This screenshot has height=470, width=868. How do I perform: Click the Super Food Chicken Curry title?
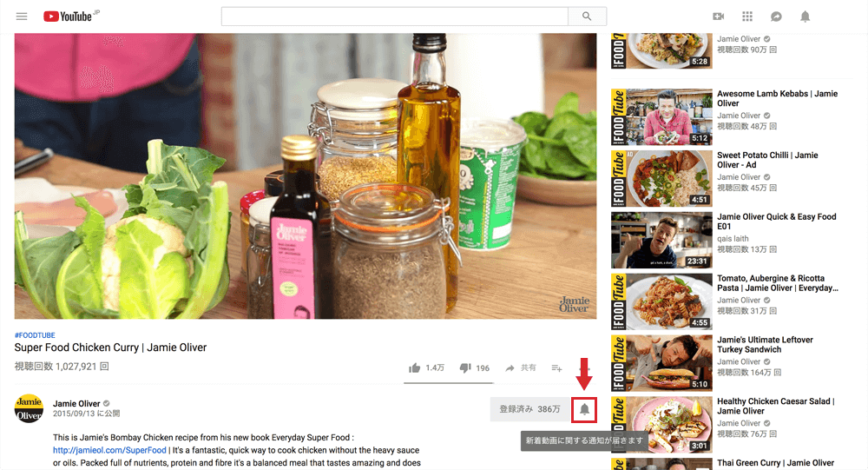pos(110,348)
